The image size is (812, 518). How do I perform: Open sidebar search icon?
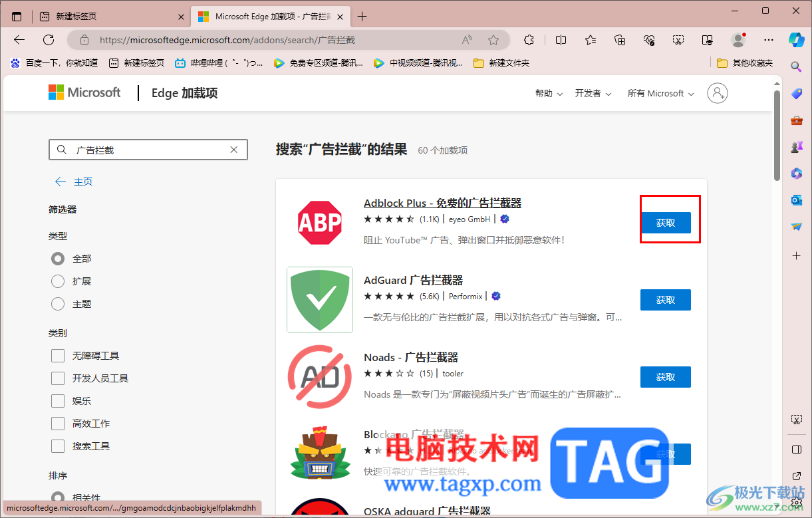pyautogui.click(x=796, y=66)
